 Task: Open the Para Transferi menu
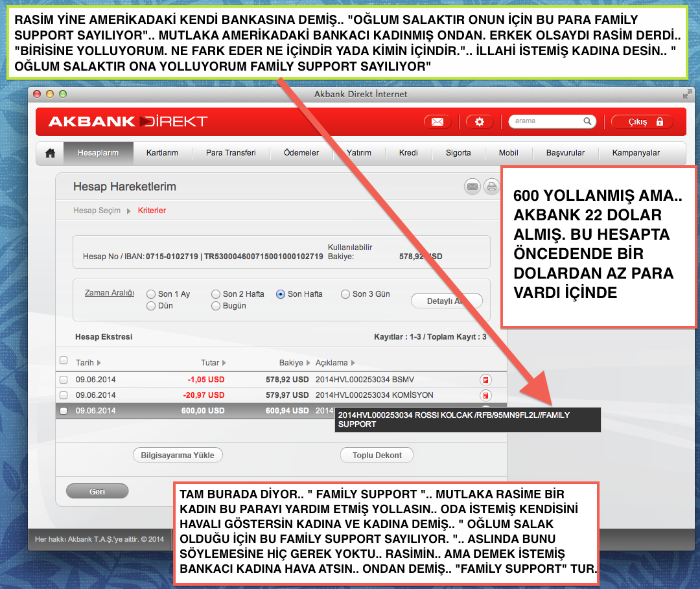click(x=231, y=153)
